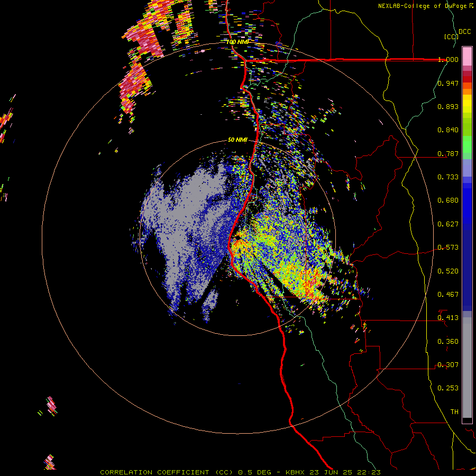This screenshot has height=476, width=476.
Task: Click the 0.467 colorbar value
Action: click(x=448, y=295)
